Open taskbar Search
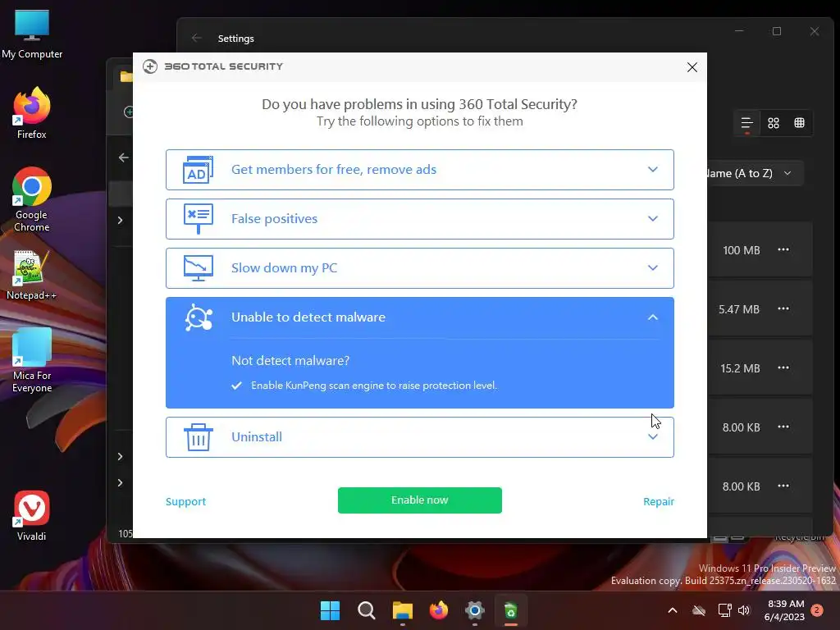The height and width of the screenshot is (630, 840). point(367,610)
